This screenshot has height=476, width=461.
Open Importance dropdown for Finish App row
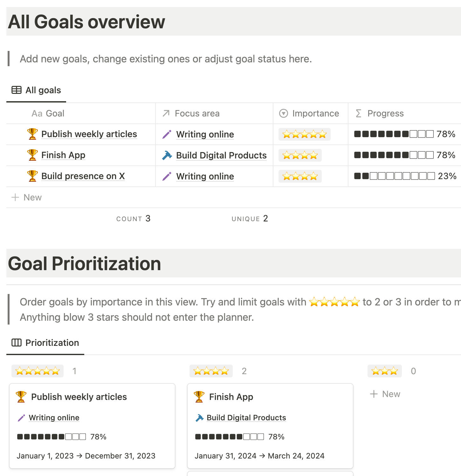coord(300,155)
